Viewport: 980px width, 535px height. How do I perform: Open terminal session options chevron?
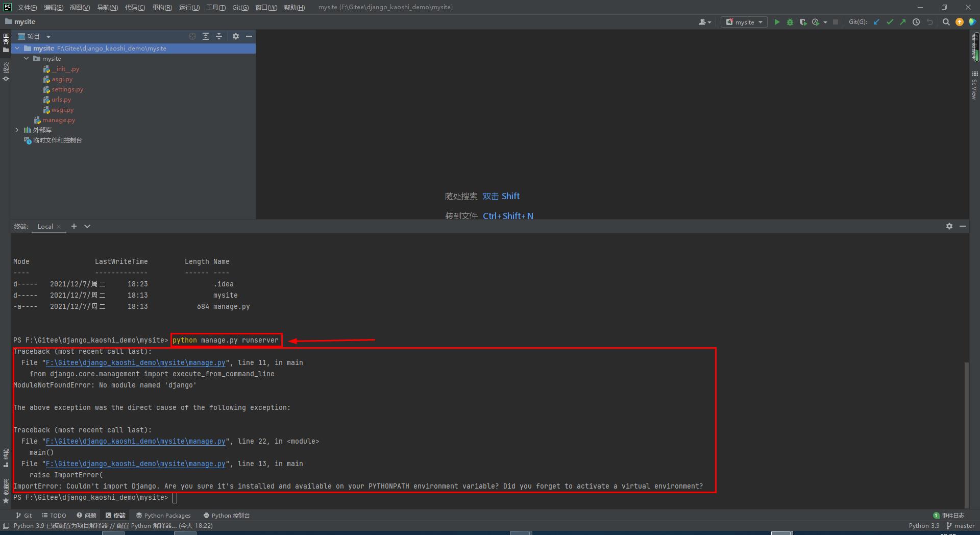coord(87,226)
